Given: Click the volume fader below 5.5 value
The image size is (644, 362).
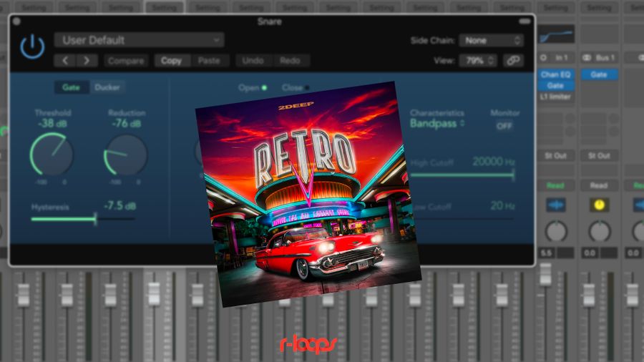Looking at the screenshot, I should tap(545, 274).
